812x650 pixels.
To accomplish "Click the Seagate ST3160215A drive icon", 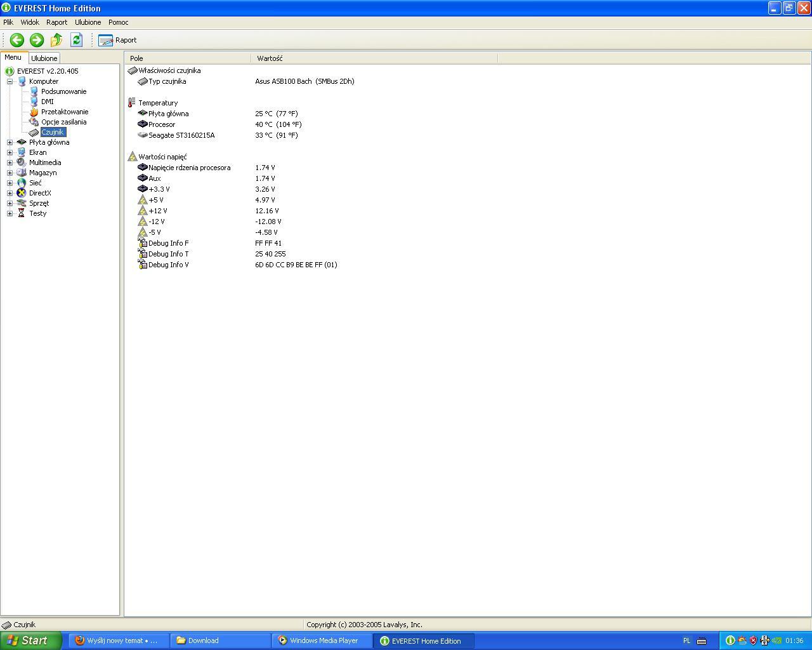I will 142,135.
